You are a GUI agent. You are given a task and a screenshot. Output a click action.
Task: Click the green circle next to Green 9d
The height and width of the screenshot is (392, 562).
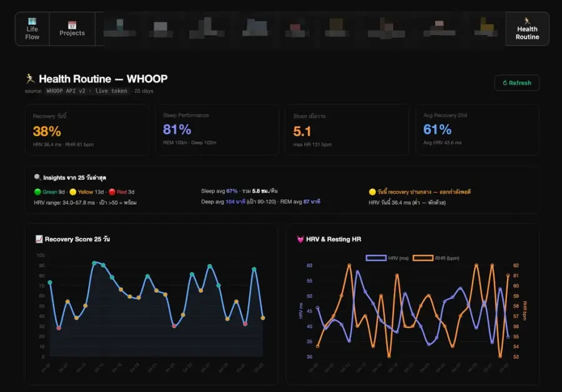(x=37, y=192)
